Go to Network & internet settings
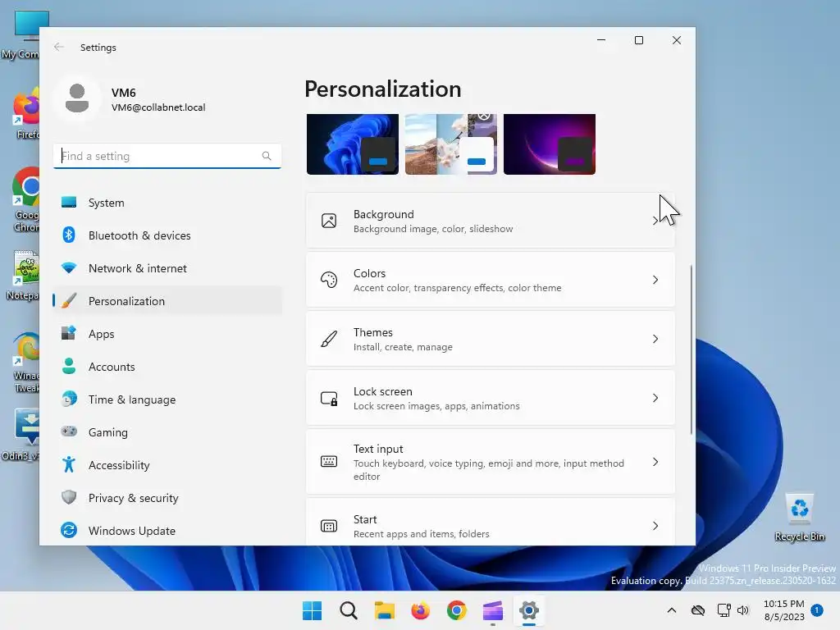Image resolution: width=840 pixels, height=630 pixels. 167,268
